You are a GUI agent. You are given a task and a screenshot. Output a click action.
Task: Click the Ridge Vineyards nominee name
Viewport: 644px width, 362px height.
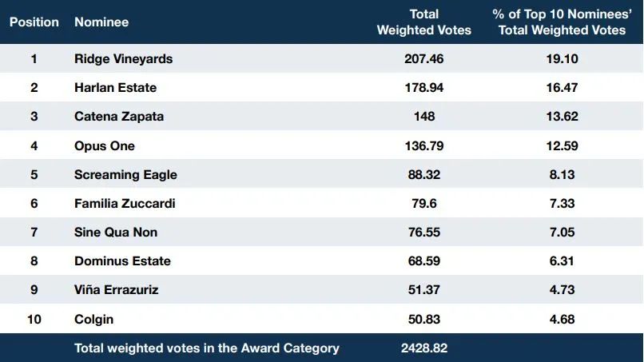[x=123, y=59]
